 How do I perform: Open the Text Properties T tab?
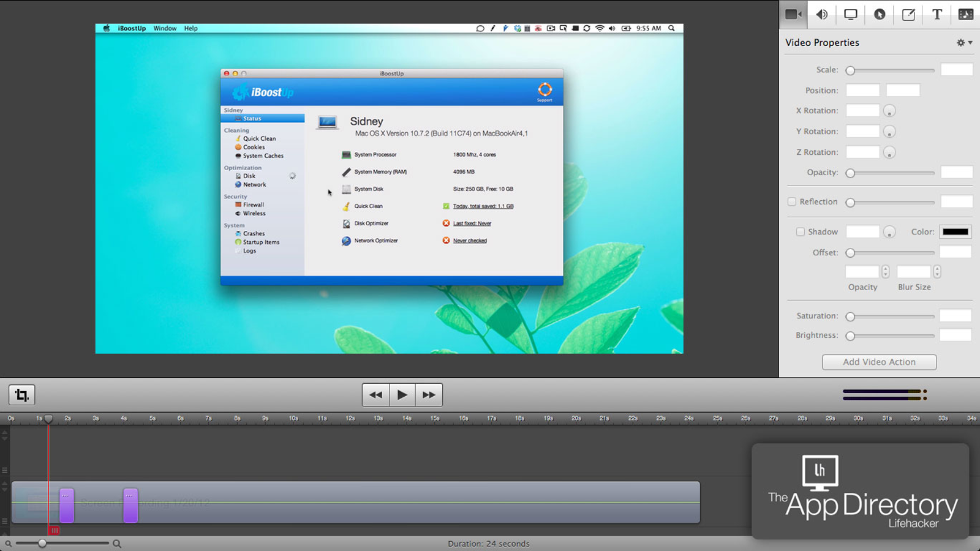(x=937, y=14)
